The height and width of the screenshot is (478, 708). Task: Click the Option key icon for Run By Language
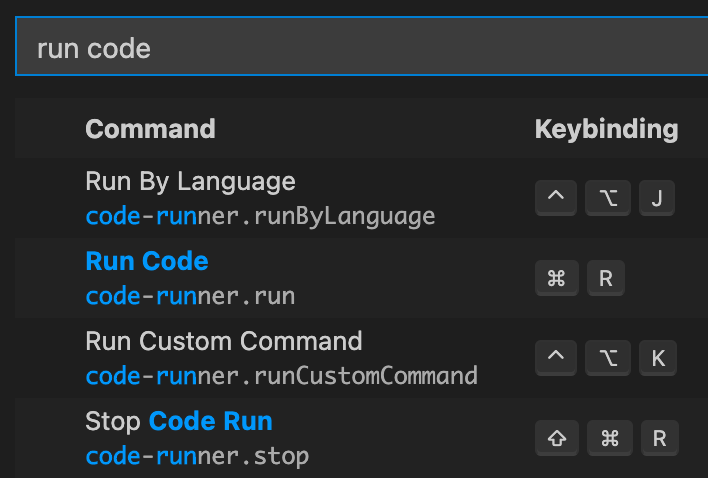click(x=607, y=198)
